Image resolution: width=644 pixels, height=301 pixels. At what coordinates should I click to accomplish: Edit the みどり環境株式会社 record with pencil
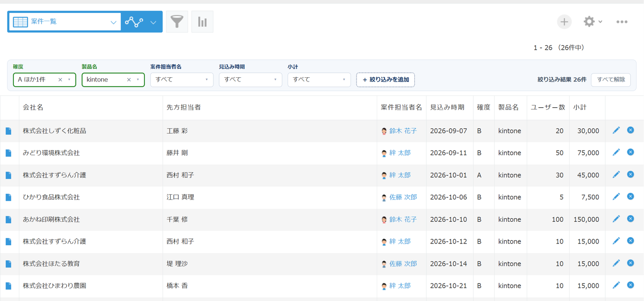coord(616,152)
